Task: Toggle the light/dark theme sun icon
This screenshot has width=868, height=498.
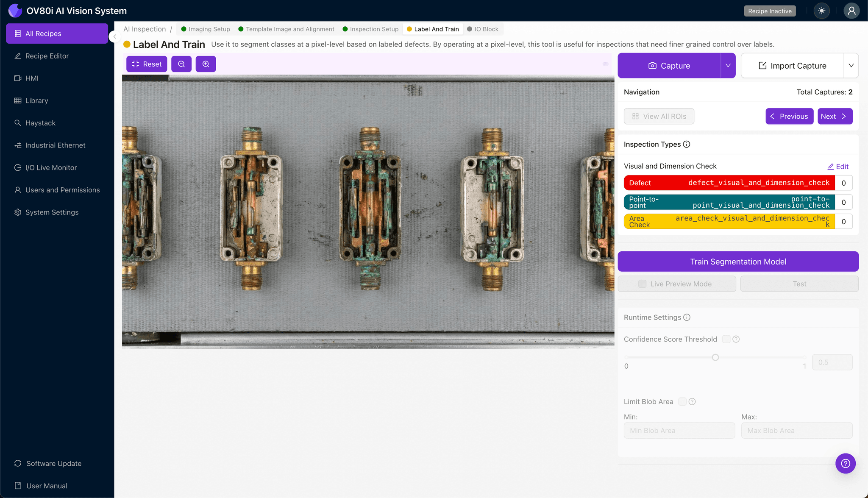Action: (x=821, y=11)
